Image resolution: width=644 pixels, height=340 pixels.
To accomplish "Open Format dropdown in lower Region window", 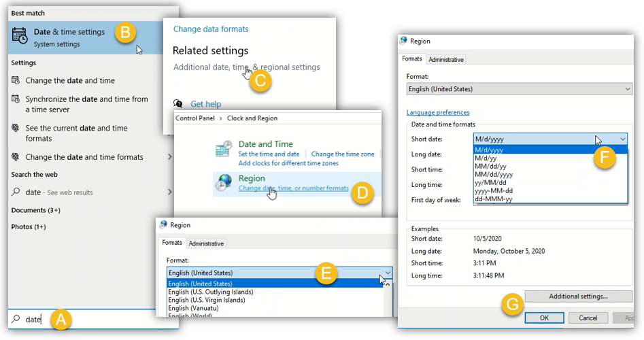I will point(279,273).
